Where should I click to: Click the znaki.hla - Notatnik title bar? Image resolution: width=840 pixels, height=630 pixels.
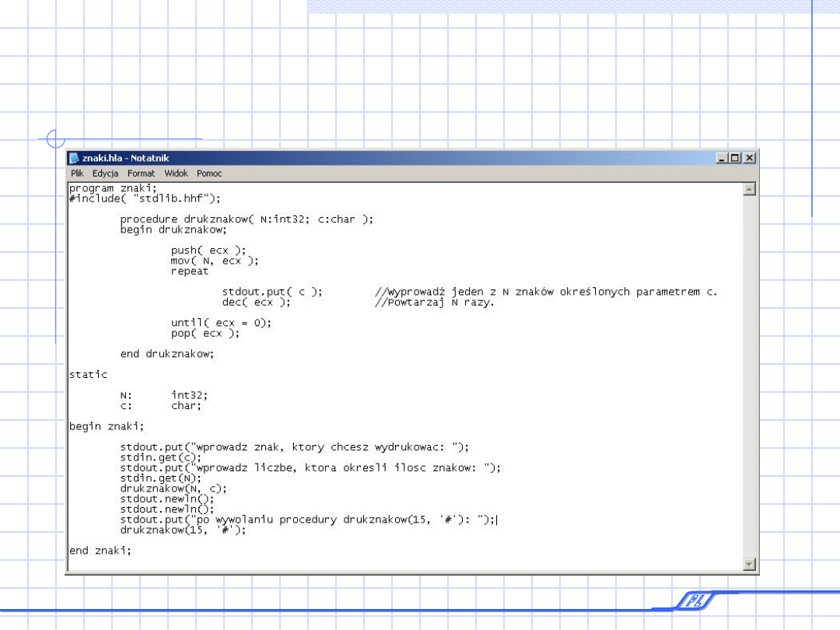tap(389, 158)
